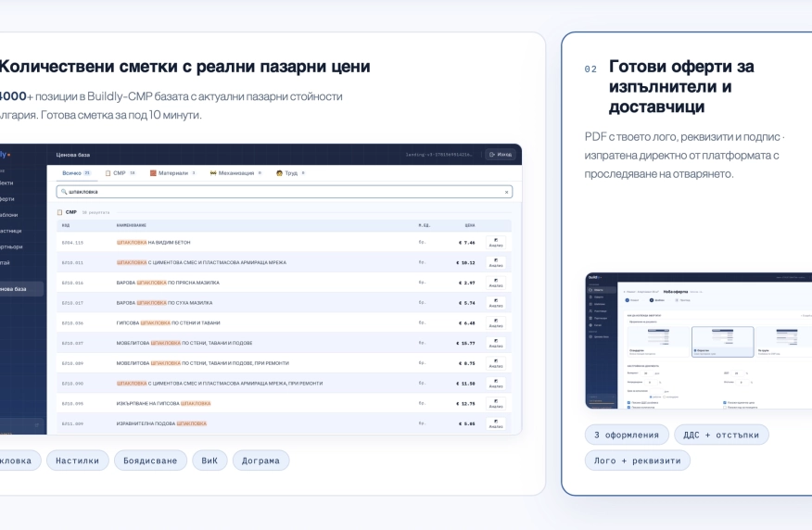Open Анализ for ИЗКЪРПВАНЕ НА ГИПСОВА ШПАКЛОВКА
812x530 pixels.
(496, 403)
